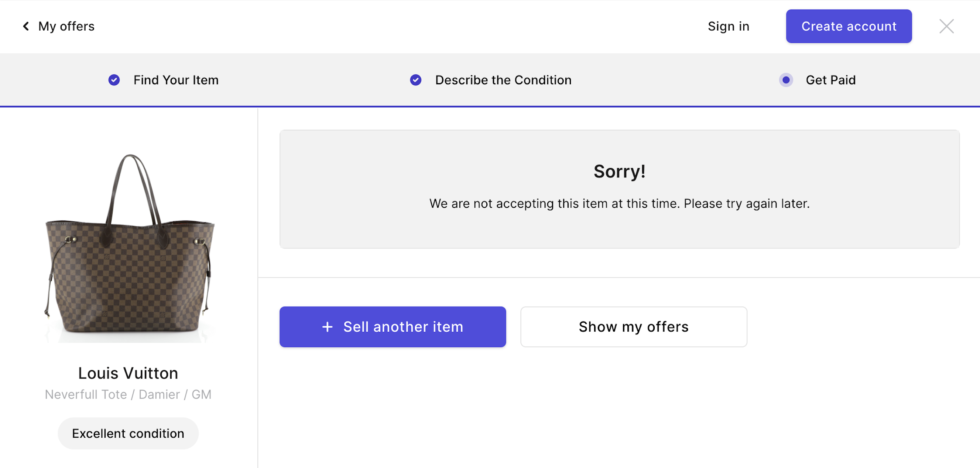Click Sell another item button
Image resolution: width=980 pixels, height=468 pixels.
pos(392,327)
